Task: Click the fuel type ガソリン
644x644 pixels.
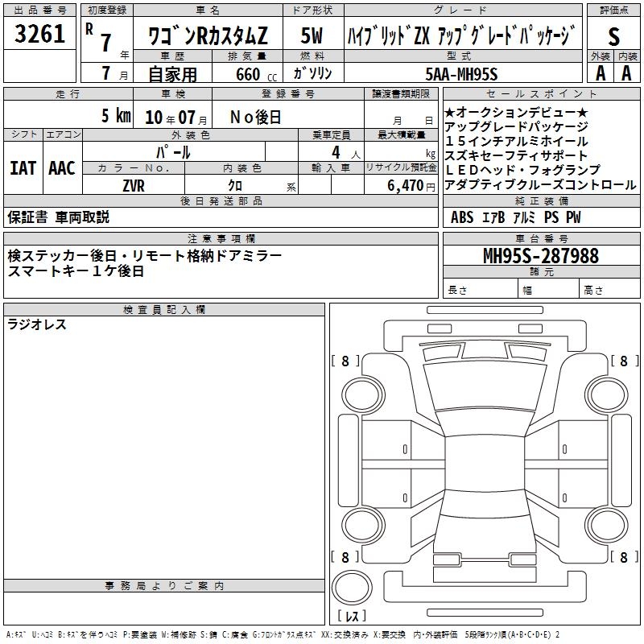Action: 312,73
